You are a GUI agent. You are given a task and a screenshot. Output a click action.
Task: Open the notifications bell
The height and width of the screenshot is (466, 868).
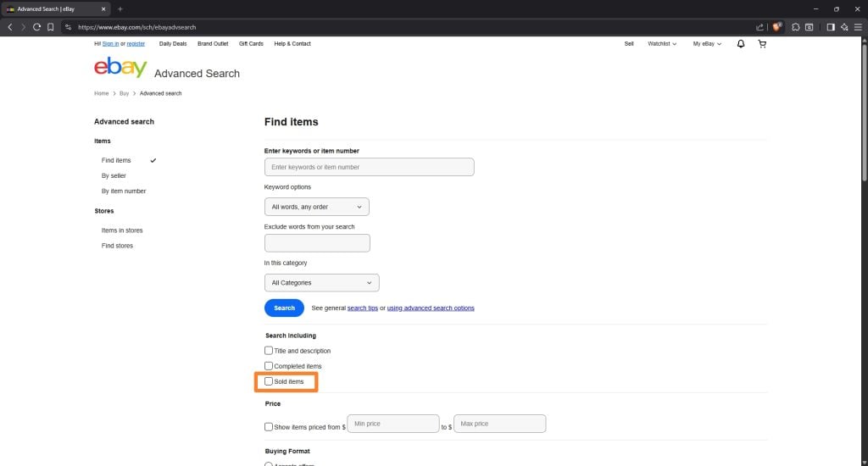(740, 44)
